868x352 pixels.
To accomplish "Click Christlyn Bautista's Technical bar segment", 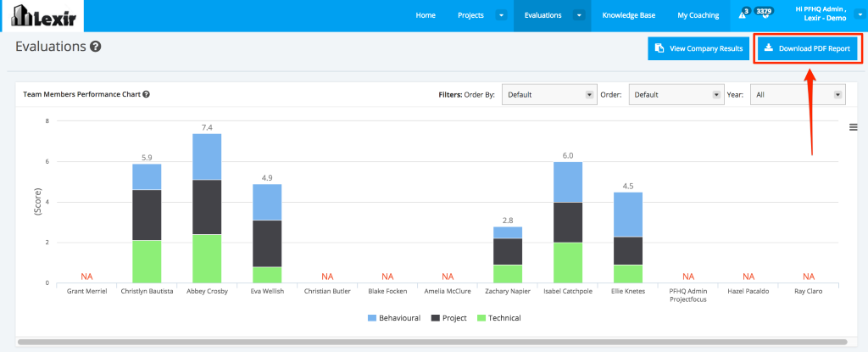I will point(147,261).
